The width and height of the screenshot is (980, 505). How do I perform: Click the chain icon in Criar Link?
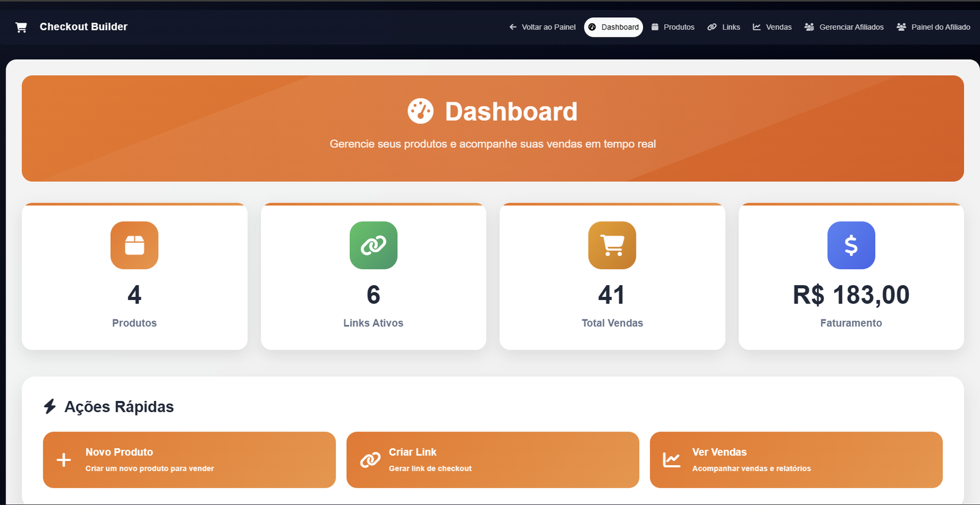[370, 460]
